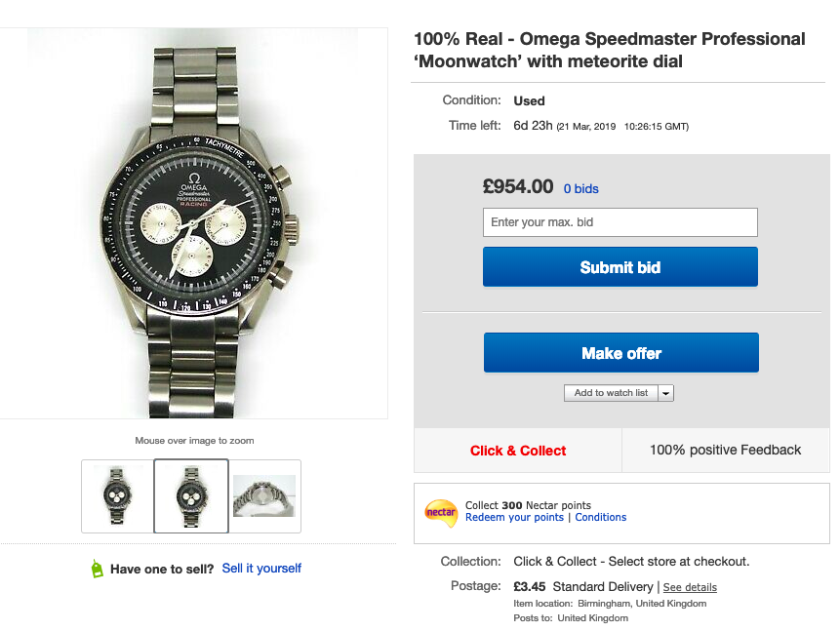Expand the Add to watch list dropdown arrow

pos(666,393)
